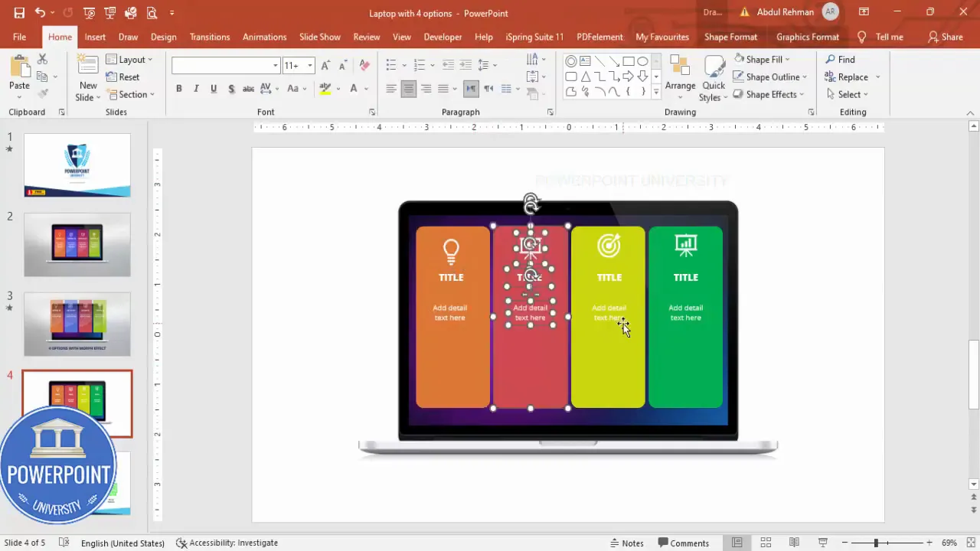The width and height of the screenshot is (980, 551).
Task: Click the presentation chart icon on green card
Action: 685,245
